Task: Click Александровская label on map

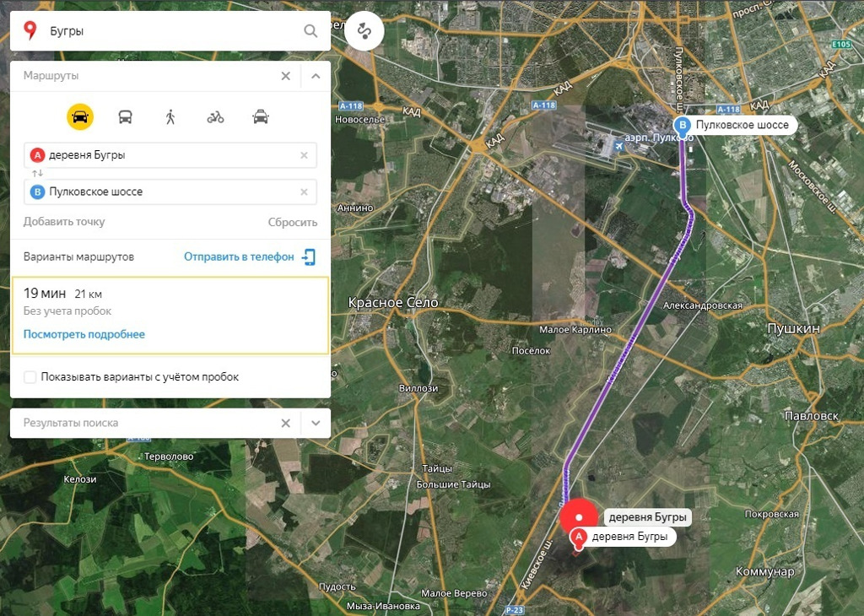Action: [703, 305]
